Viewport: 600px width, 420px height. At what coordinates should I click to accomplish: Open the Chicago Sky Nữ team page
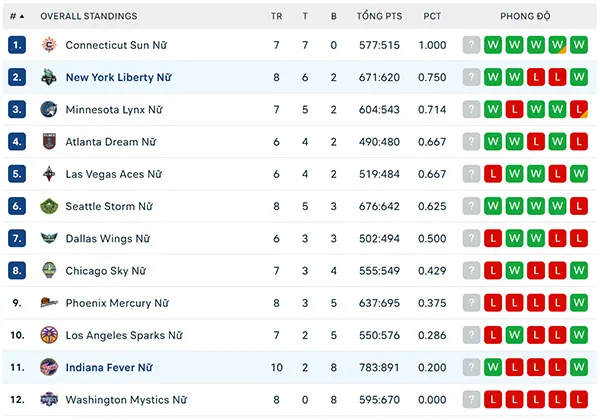(106, 271)
